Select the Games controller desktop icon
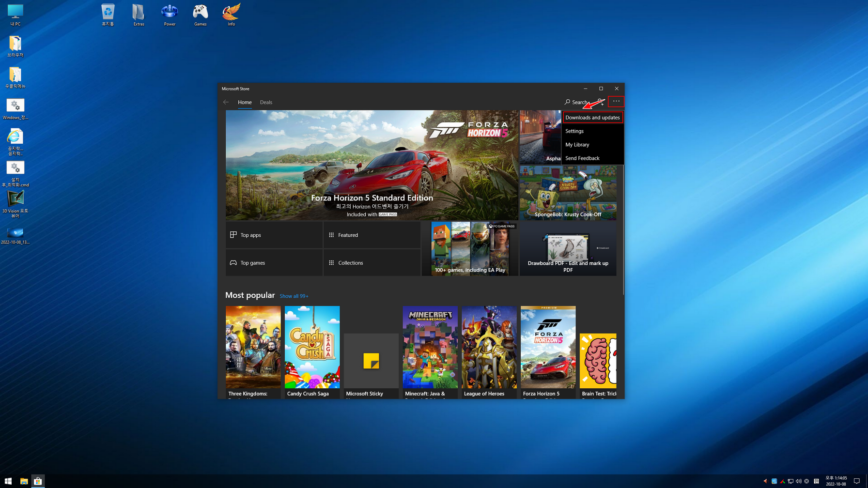Viewport: 868px width, 488px height. tap(201, 15)
